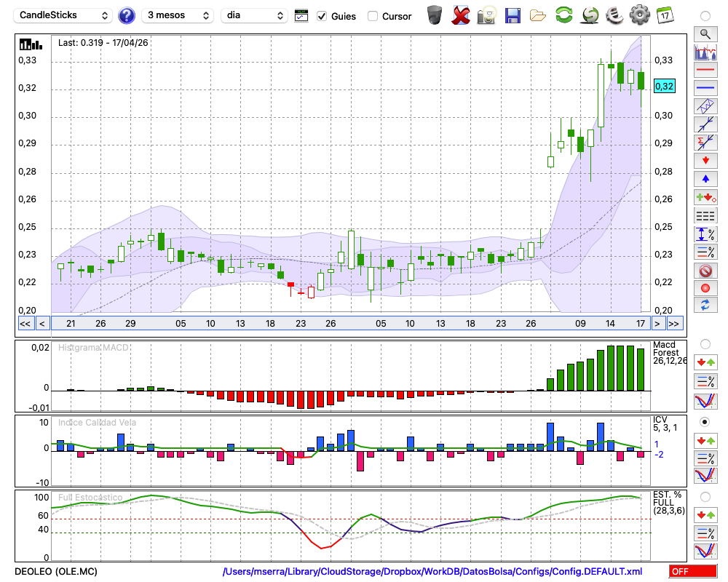Click the green refresh arrows icon
The width and height of the screenshot is (728, 582).
click(563, 15)
